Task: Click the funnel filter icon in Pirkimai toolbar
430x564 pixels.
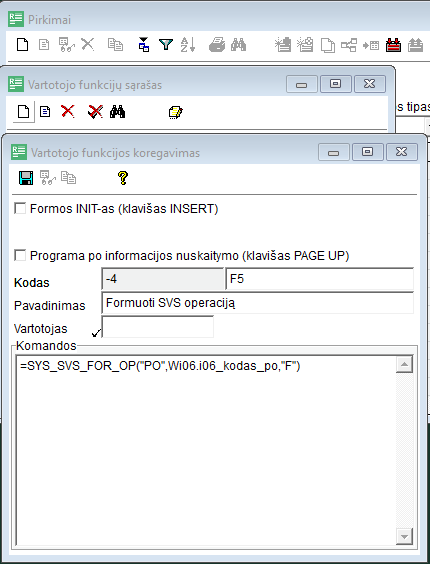Action: (166, 45)
